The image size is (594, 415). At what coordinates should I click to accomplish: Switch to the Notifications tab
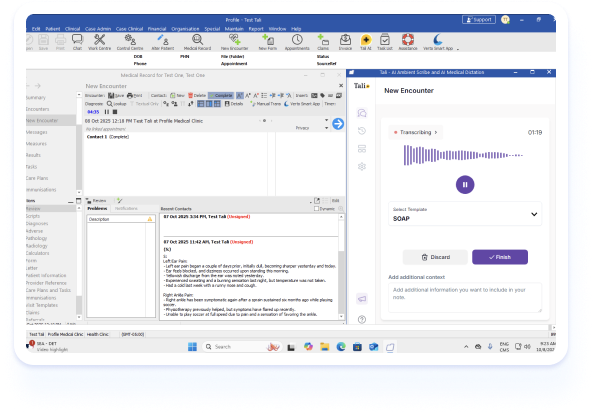(126, 209)
